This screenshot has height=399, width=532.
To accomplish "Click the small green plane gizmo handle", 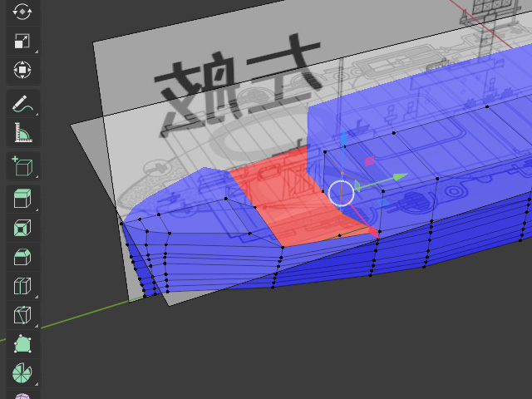I will coord(357,185).
